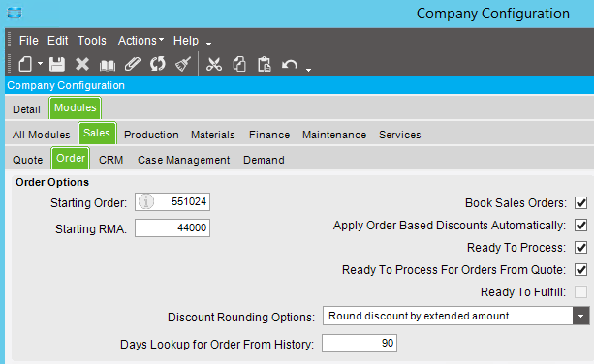
Task: Click the Undo arrow toolbar icon
Action: [x=290, y=65]
